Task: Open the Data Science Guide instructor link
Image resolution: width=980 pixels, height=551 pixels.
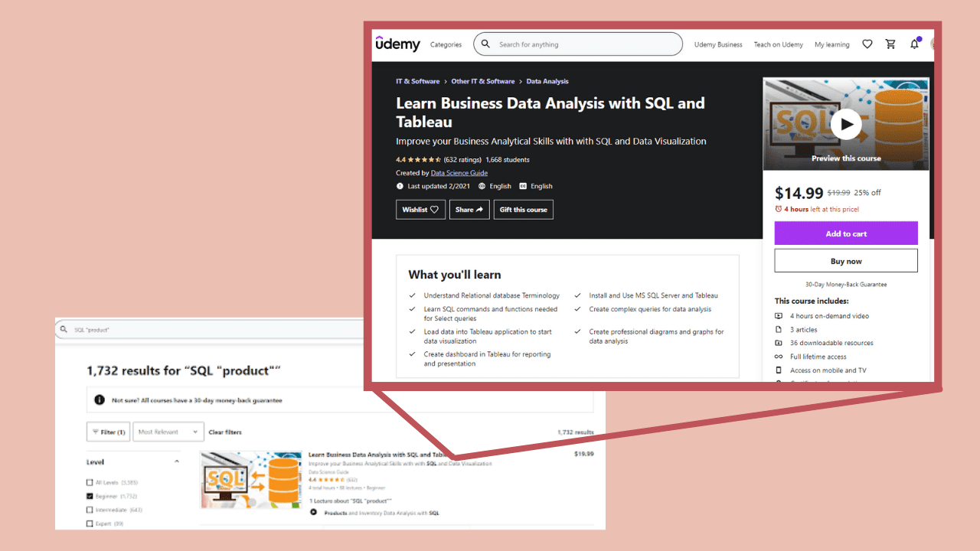Action: [x=459, y=172]
